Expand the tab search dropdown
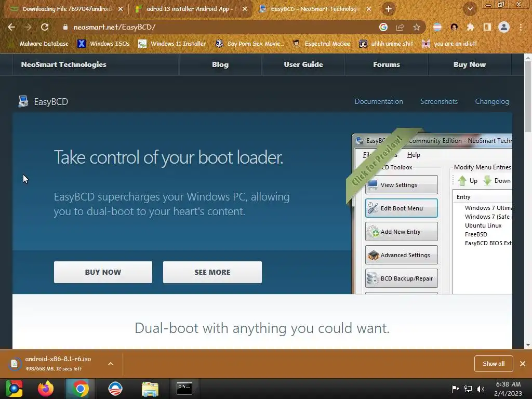The width and height of the screenshot is (532, 399). click(x=470, y=9)
